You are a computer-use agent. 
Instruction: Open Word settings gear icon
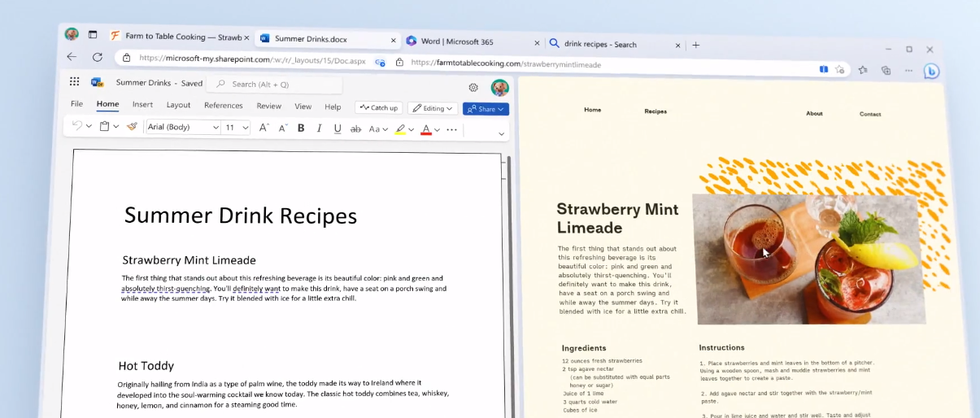473,88
